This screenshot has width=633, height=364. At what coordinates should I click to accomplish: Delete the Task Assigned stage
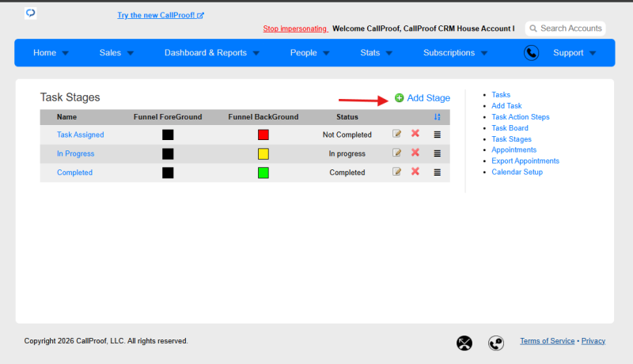(x=415, y=134)
